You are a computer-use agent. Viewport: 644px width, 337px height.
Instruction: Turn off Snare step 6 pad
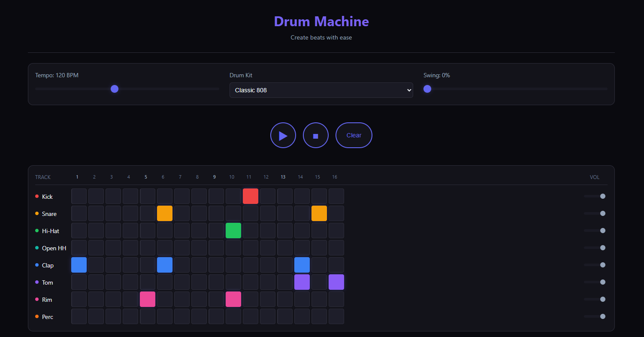click(165, 213)
